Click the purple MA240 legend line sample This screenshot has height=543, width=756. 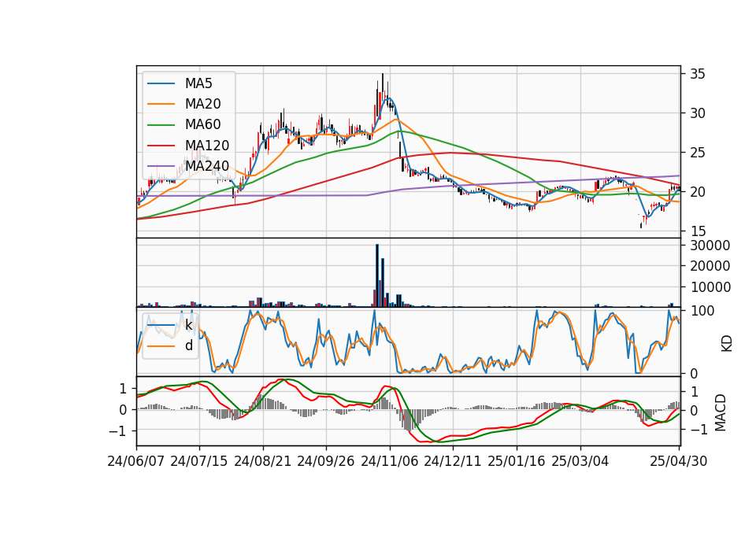[x=161, y=166]
